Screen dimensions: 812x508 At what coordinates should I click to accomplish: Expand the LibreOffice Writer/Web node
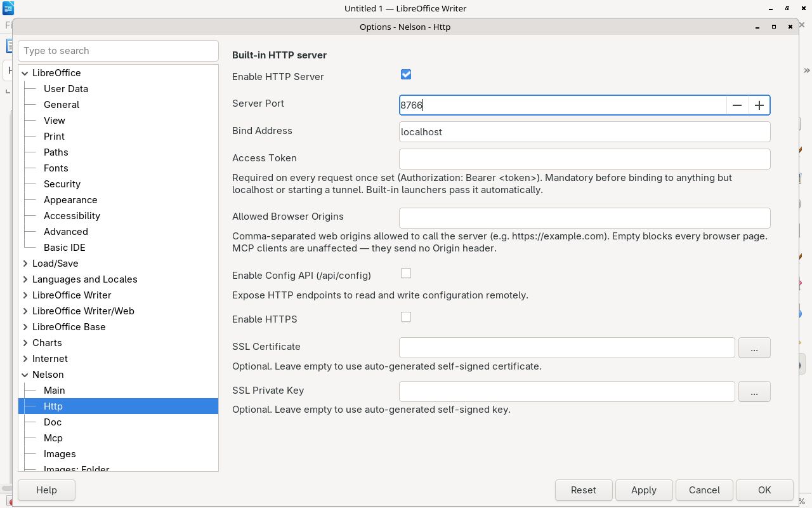pos(25,311)
